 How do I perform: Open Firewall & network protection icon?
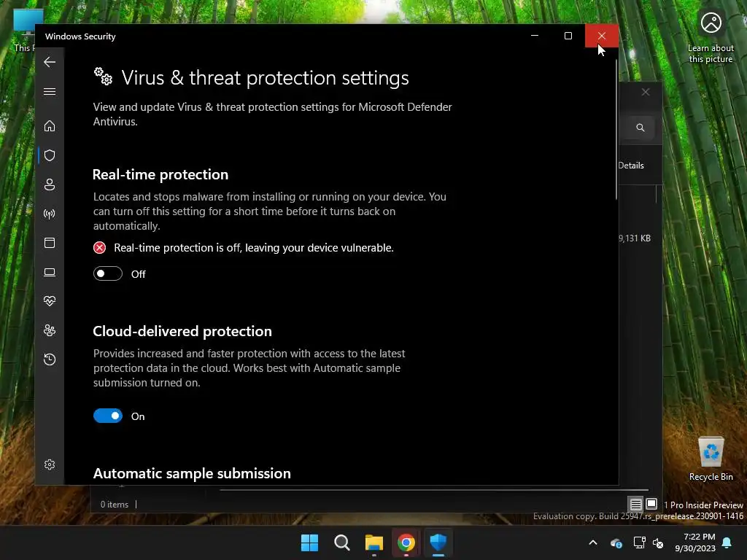(x=50, y=214)
